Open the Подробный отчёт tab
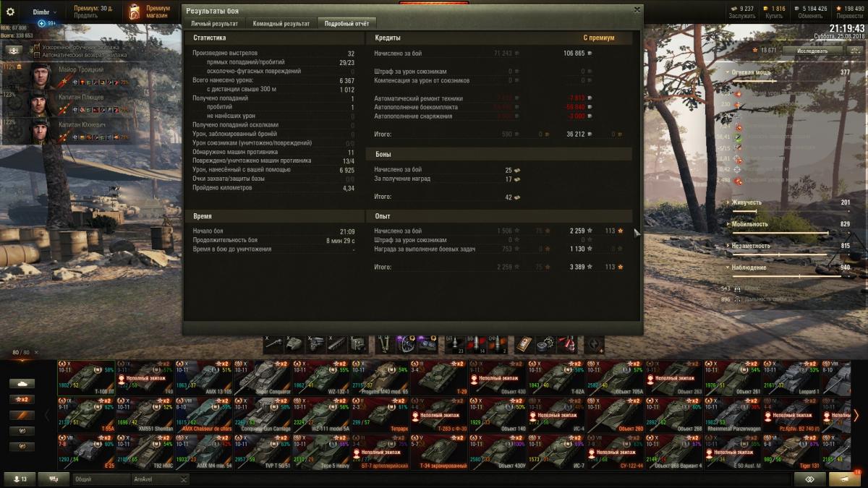The image size is (868, 488). (x=346, y=23)
